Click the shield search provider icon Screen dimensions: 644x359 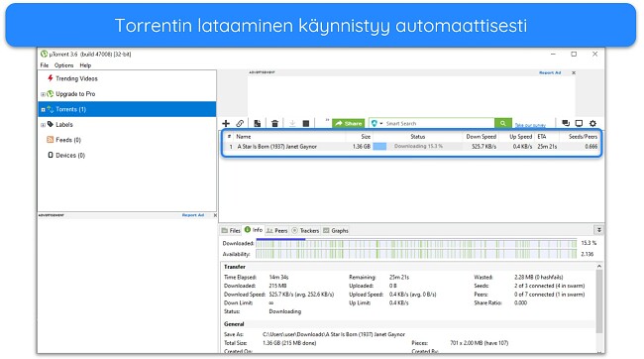375,123
